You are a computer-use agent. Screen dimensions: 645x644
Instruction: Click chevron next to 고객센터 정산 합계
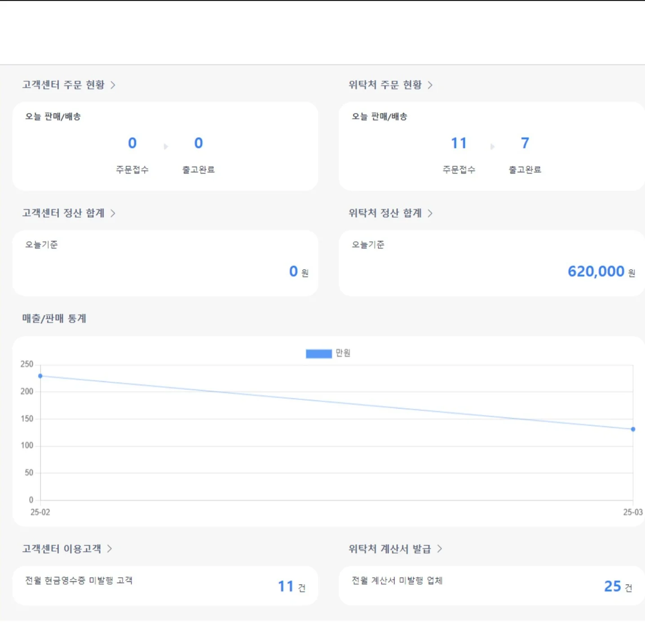113,213
